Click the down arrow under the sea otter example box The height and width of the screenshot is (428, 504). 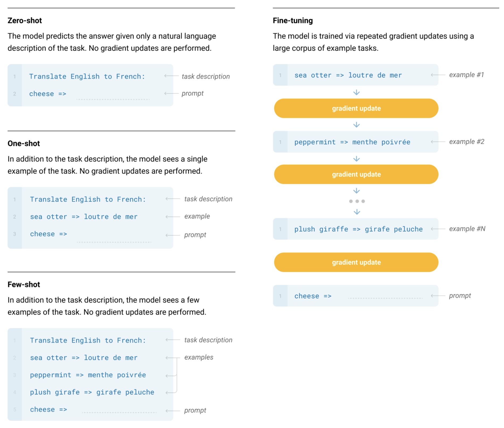tap(356, 92)
